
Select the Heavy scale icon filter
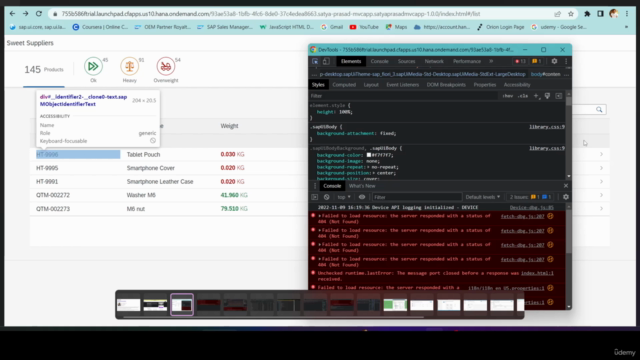129,66
